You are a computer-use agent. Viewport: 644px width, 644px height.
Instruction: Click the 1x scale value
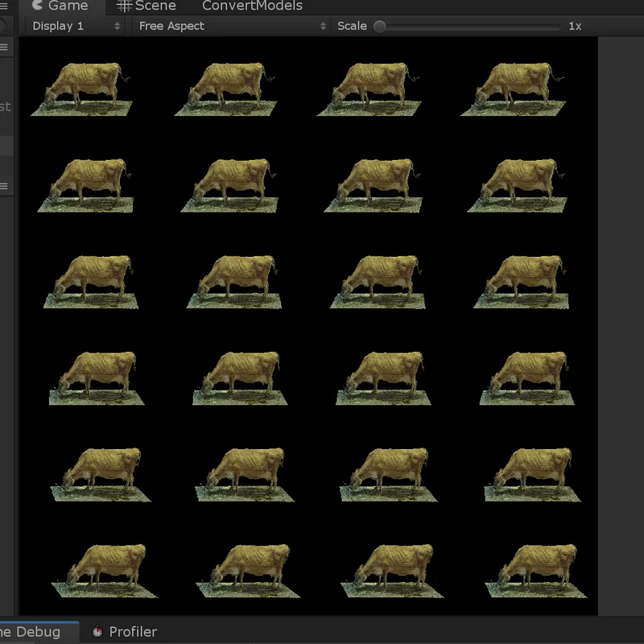coord(575,27)
